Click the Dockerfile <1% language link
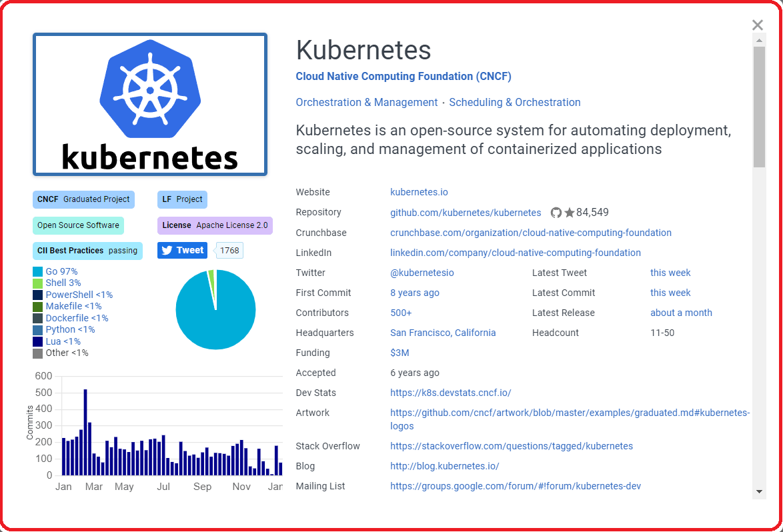Screen dimensions: 783x532 (x=77, y=318)
